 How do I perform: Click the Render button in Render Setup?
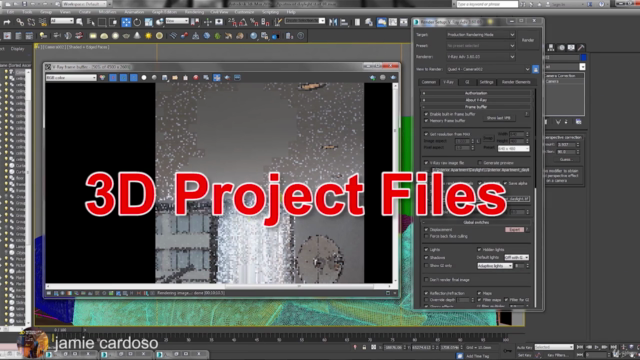528,40
